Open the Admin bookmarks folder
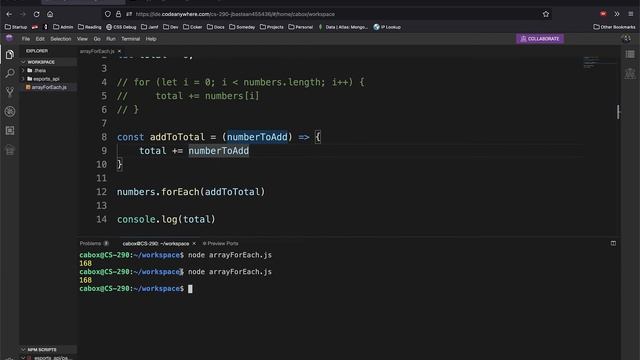 (x=63, y=27)
